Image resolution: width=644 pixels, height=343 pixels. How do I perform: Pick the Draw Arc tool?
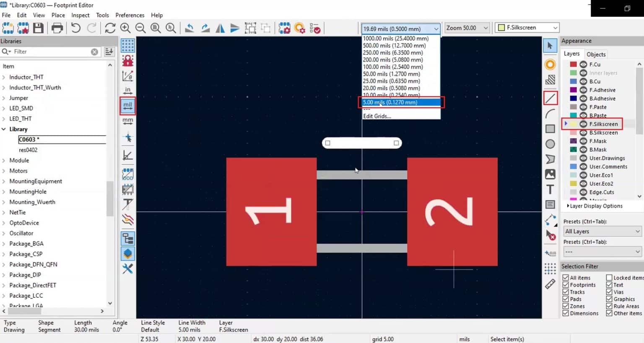tap(550, 113)
